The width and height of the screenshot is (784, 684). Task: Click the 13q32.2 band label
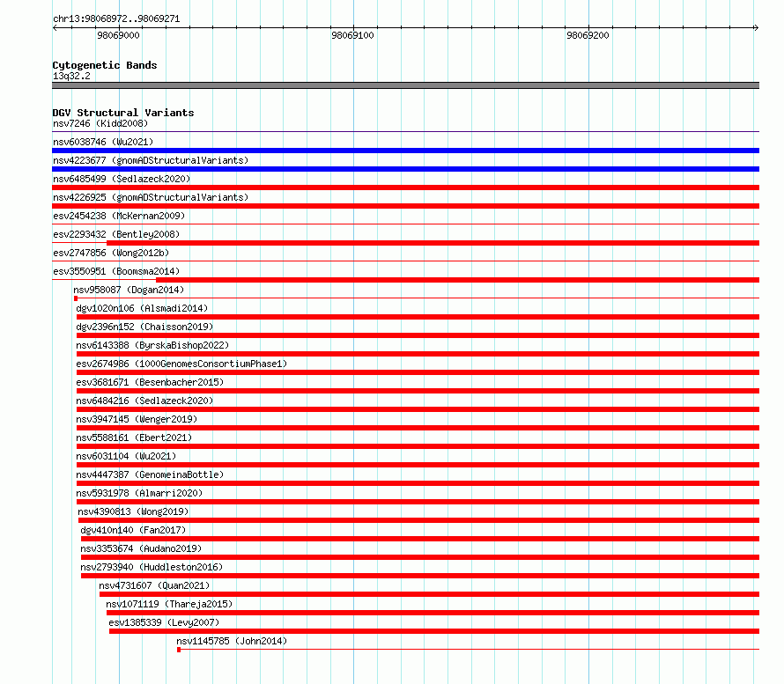click(x=71, y=76)
